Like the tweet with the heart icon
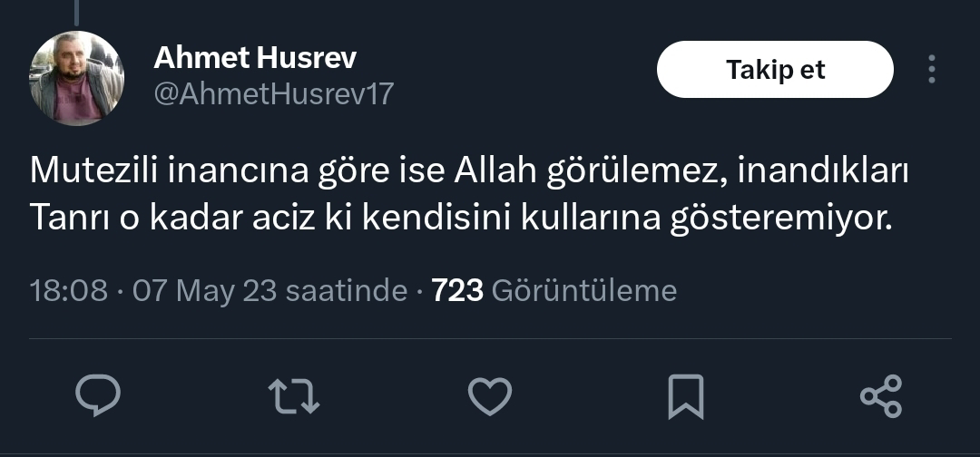This screenshot has height=457, width=980. [x=490, y=396]
